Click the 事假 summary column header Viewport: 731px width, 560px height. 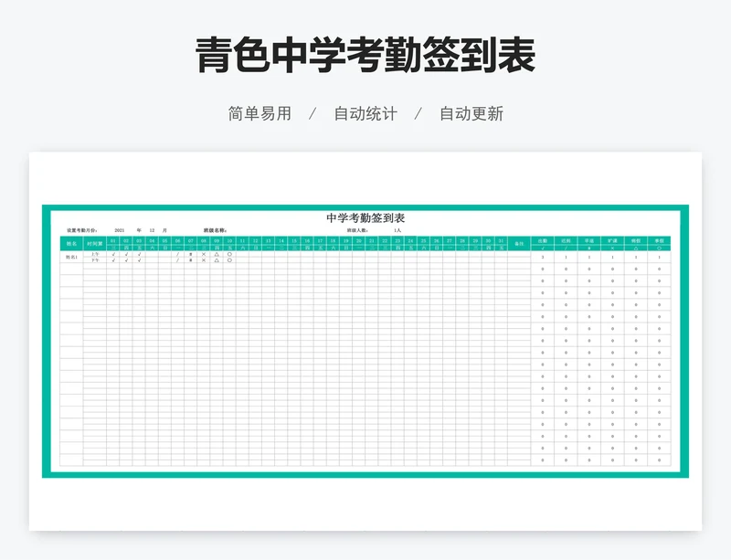coord(659,240)
